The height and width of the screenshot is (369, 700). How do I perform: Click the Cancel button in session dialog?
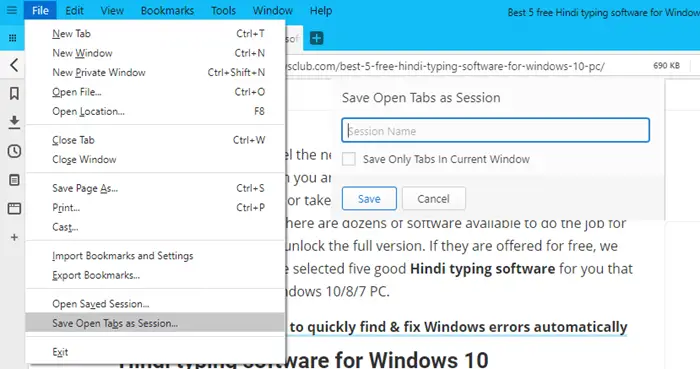(433, 199)
